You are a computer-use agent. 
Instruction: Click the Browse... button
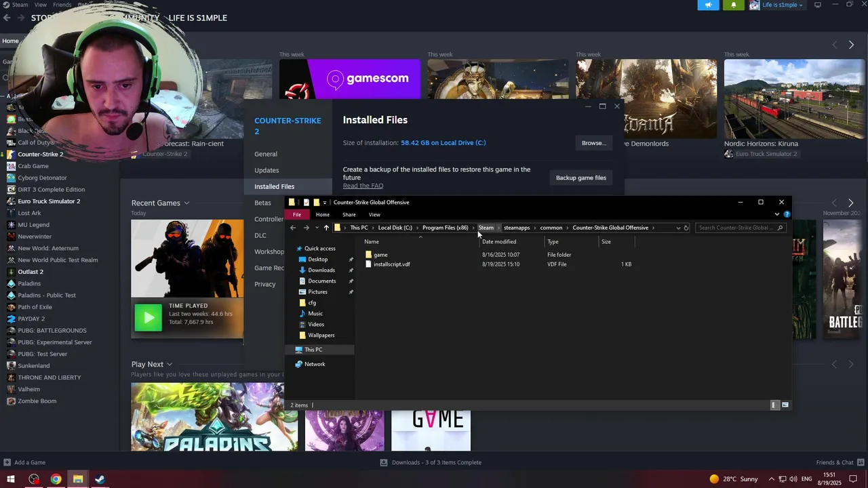[593, 143]
